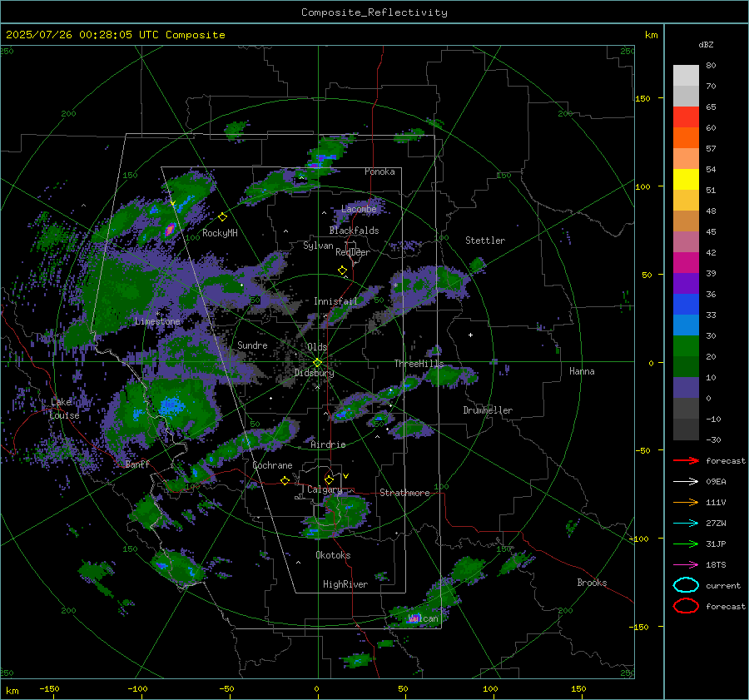Select the dark green 10–20 dBZ swatch
The image size is (749, 700).
(686, 366)
